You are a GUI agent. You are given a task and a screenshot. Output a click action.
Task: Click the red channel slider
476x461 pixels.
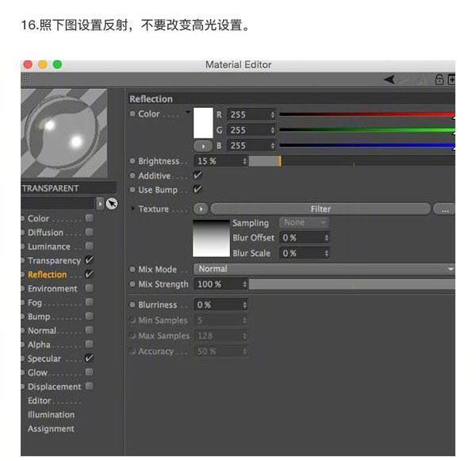click(x=367, y=114)
